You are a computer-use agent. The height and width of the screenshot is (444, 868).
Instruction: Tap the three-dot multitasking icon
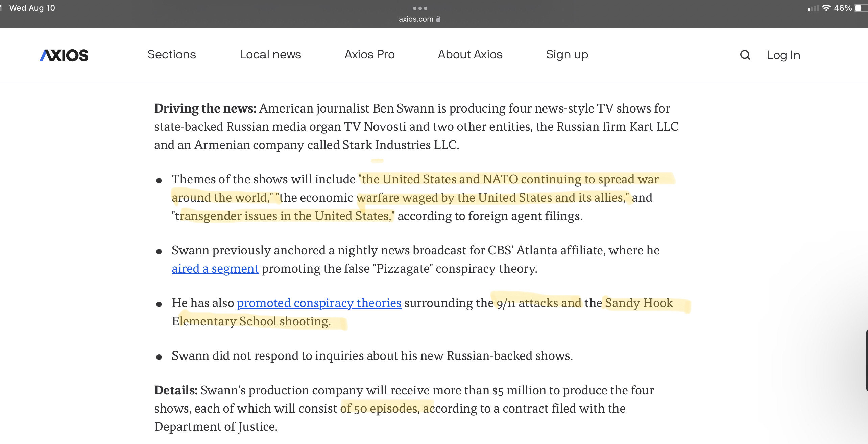tap(420, 8)
